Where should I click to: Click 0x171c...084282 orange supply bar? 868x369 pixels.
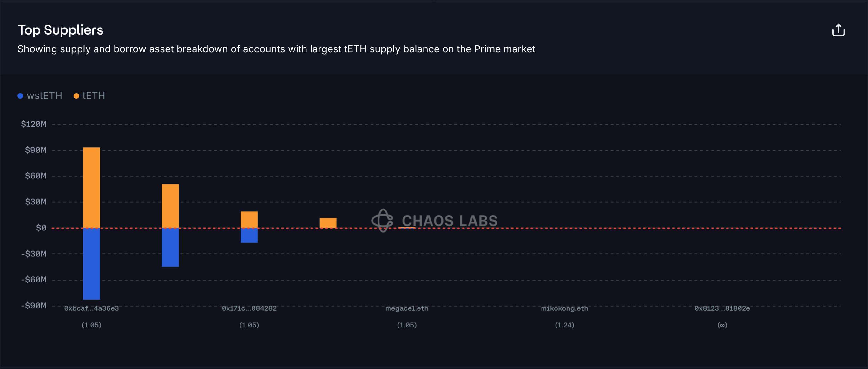point(249,219)
